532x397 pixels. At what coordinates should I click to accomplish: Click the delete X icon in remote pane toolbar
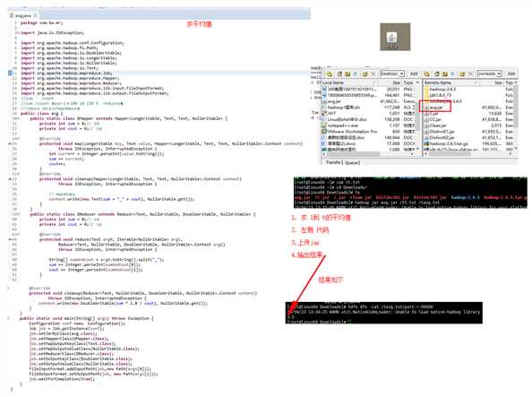coord(471,74)
